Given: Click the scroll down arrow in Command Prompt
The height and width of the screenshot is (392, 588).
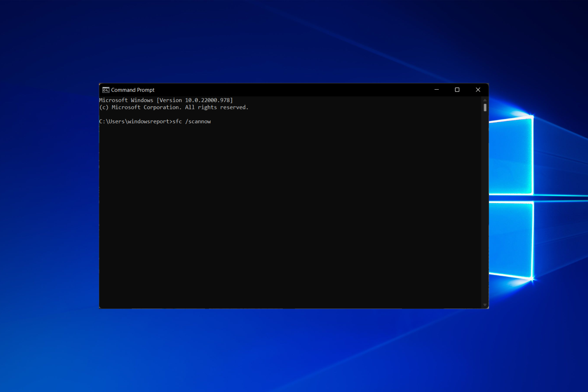Looking at the screenshot, I should pos(485,305).
